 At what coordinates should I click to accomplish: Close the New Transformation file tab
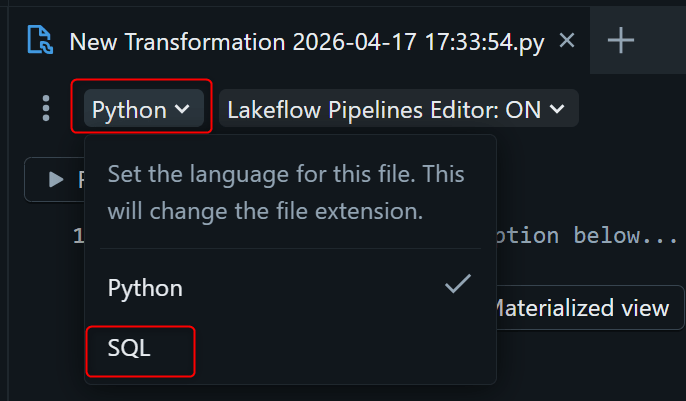567,40
